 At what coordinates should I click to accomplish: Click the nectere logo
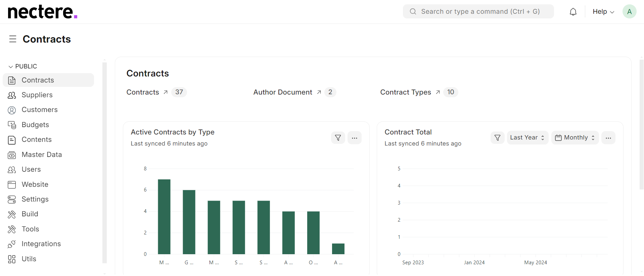tap(43, 12)
